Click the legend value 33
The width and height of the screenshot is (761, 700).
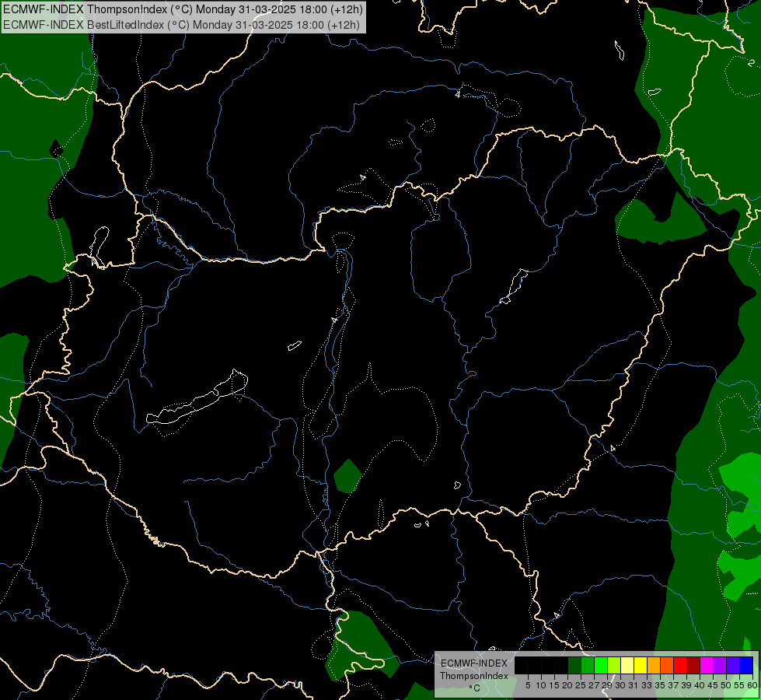pos(647,685)
